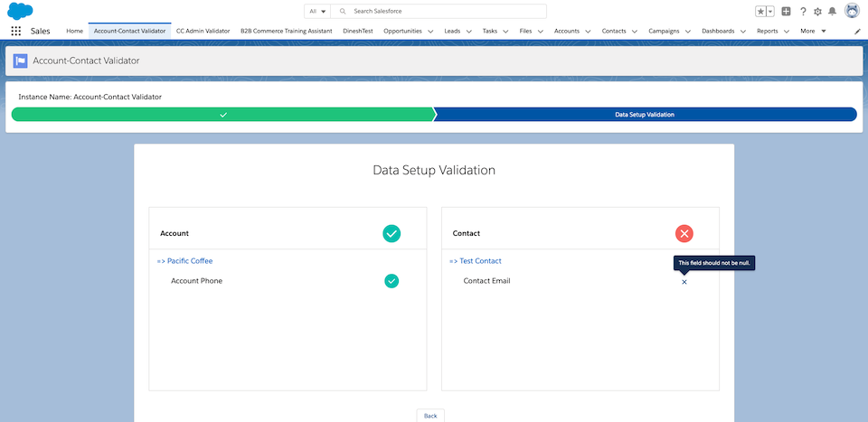Open the Pacific Coffee account link
The width and height of the screenshot is (868, 422).
coord(190,261)
